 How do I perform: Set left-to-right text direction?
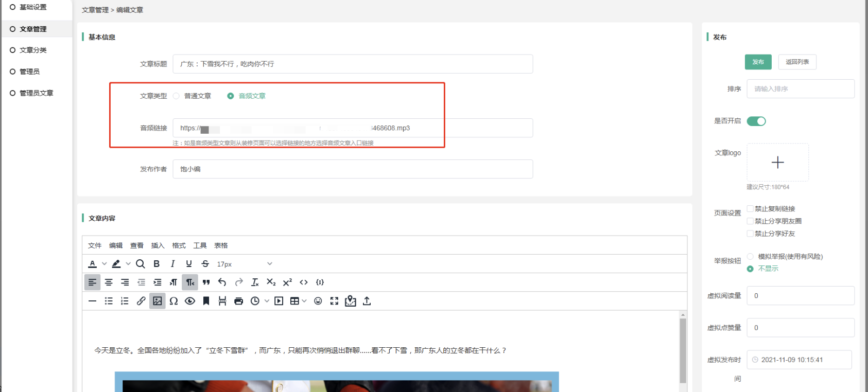[173, 282]
